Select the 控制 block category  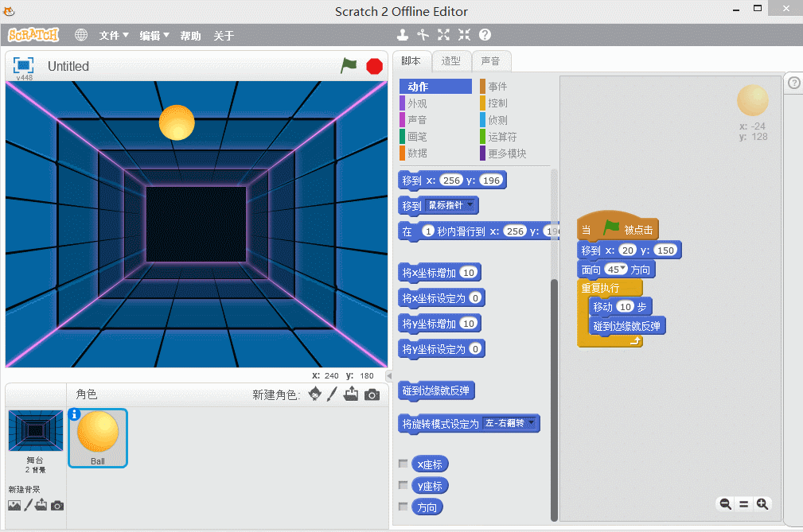(x=515, y=103)
